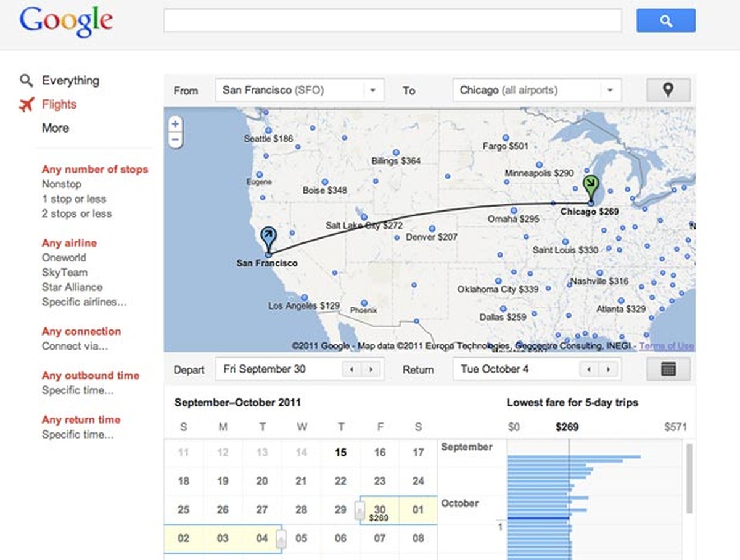The height and width of the screenshot is (560, 740).
Task: Open the To dropdown showing Chicago all airports
Action: point(535,90)
